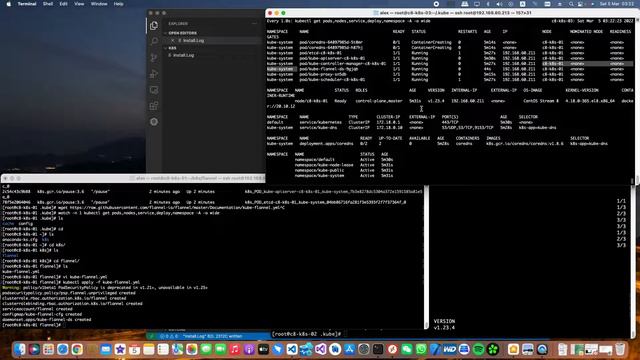Open Explorer panel more actions ellipsis

click(x=254, y=24)
